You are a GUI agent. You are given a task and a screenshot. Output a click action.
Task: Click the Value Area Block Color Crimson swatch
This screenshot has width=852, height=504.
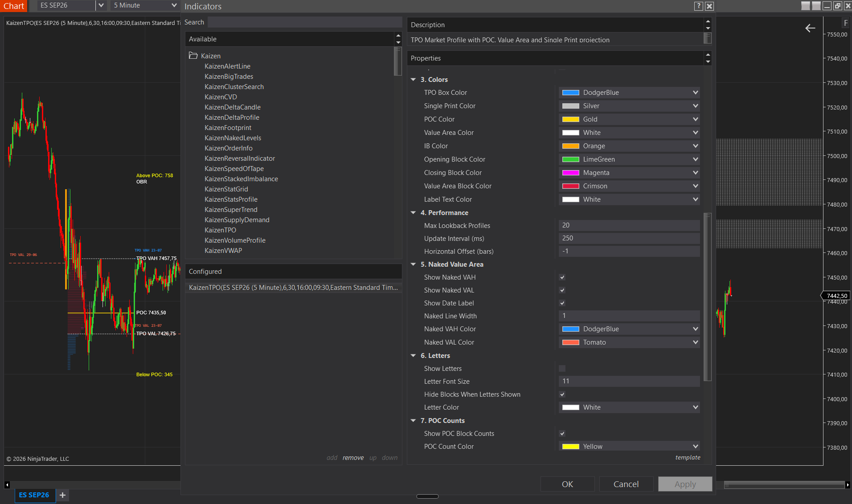tap(571, 186)
